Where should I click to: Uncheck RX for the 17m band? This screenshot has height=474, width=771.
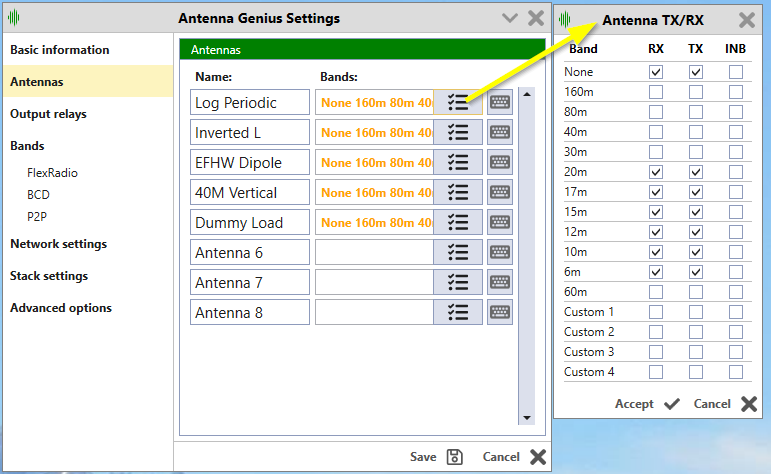tap(655, 192)
